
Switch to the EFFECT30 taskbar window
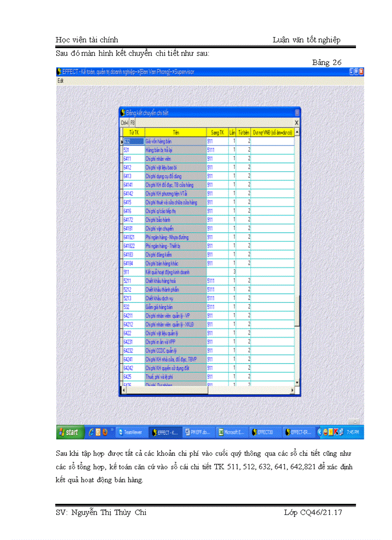pyautogui.click(x=265, y=432)
